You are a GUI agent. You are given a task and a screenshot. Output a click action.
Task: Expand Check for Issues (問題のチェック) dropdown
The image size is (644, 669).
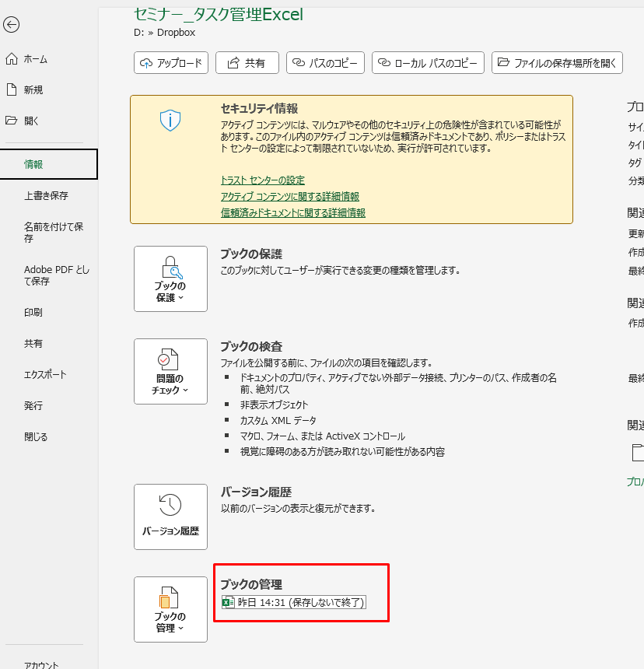[170, 371]
